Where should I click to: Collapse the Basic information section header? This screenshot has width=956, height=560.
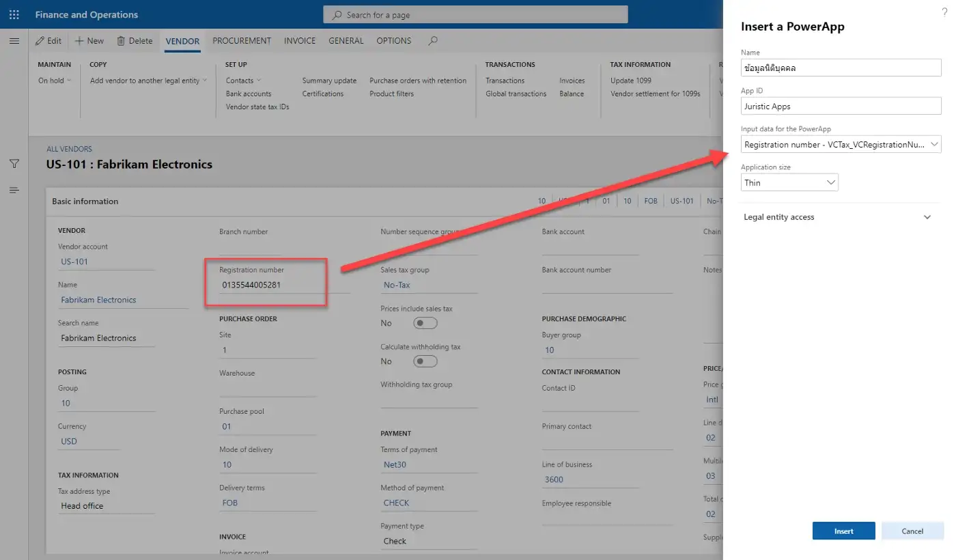(85, 201)
